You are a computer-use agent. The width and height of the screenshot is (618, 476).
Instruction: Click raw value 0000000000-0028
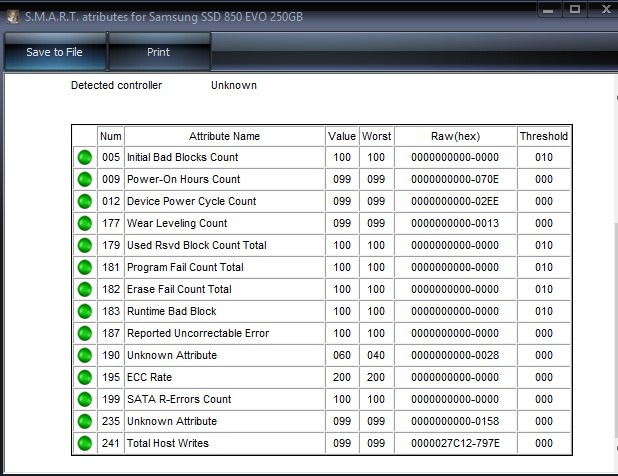pos(455,355)
